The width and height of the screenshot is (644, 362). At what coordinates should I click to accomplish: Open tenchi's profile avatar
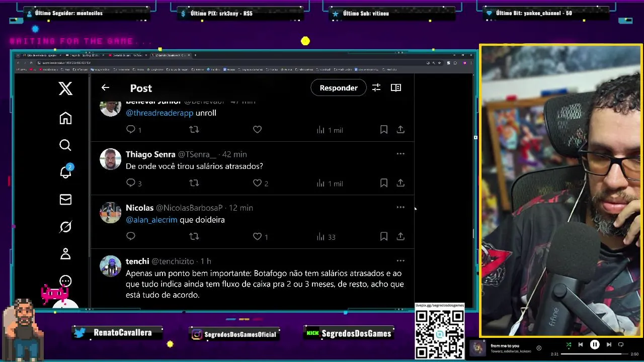coord(110,266)
